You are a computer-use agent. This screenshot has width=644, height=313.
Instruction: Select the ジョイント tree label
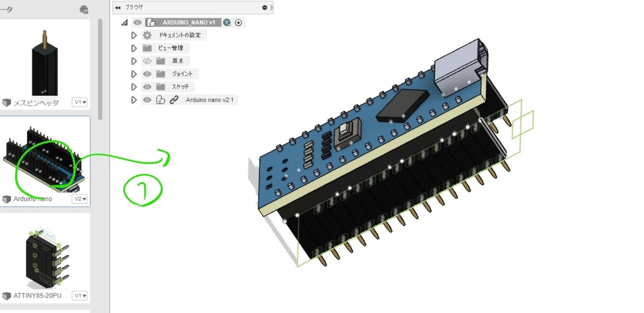pos(182,74)
